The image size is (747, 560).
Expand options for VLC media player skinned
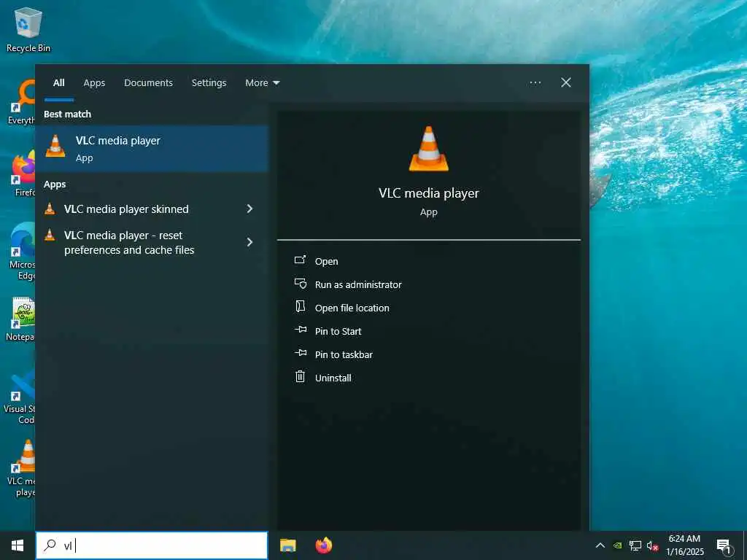pyautogui.click(x=249, y=209)
